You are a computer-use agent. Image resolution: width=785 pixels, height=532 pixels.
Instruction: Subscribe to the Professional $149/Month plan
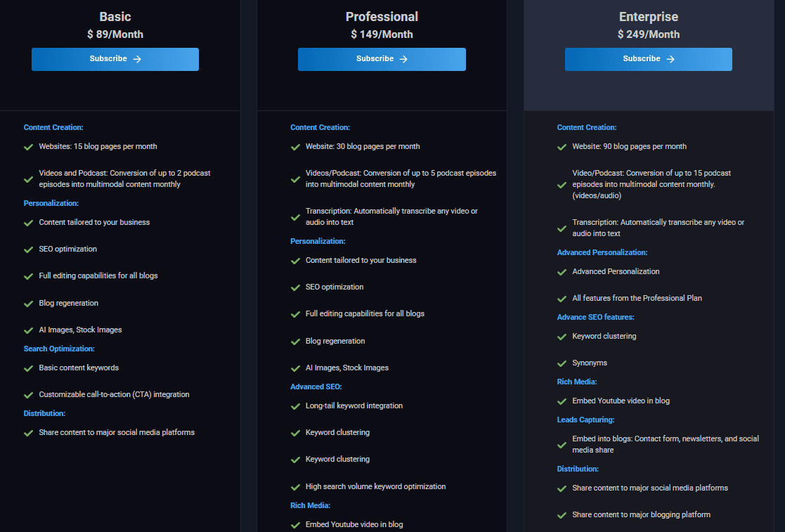click(381, 59)
